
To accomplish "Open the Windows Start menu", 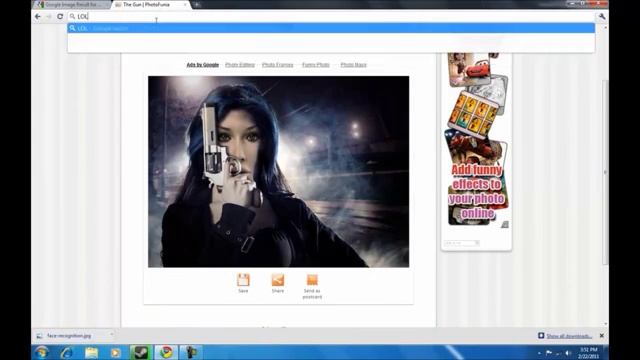I will (42, 352).
